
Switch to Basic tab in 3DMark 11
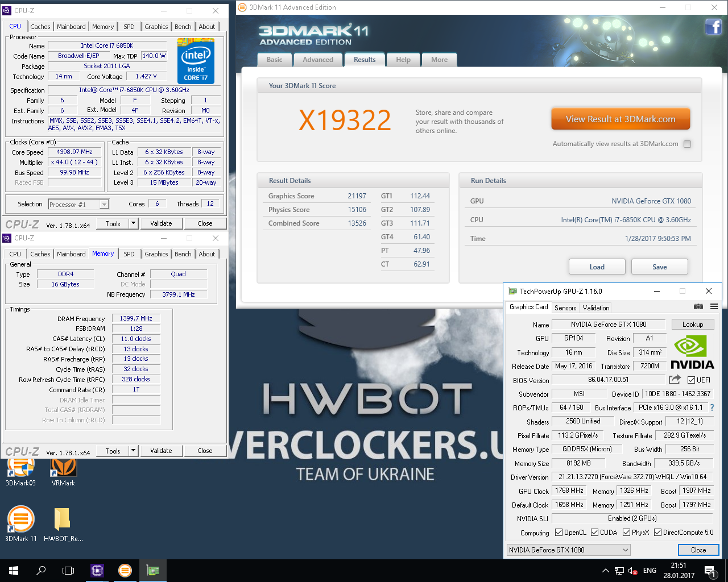coord(275,60)
